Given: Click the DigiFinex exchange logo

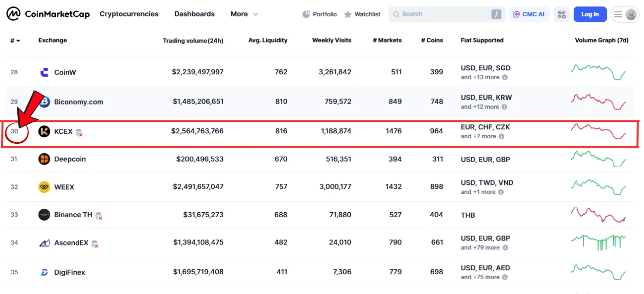Looking at the screenshot, I should (x=45, y=272).
